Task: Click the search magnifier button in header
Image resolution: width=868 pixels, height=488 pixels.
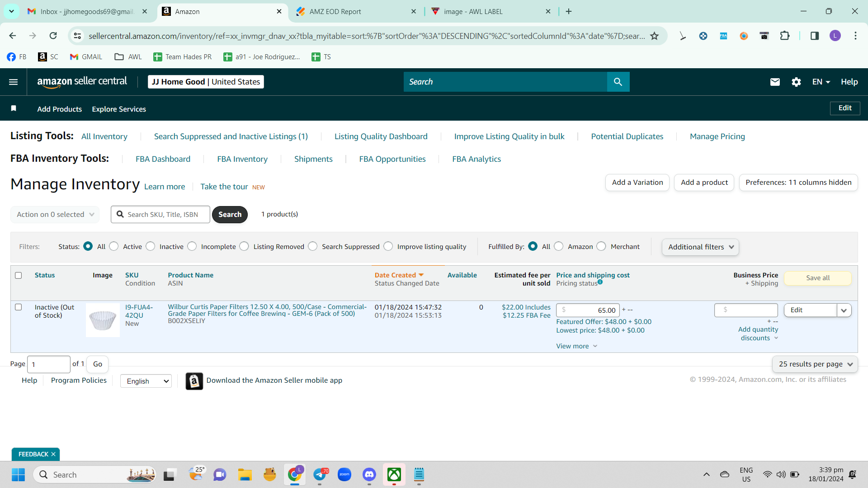Action: (618, 82)
